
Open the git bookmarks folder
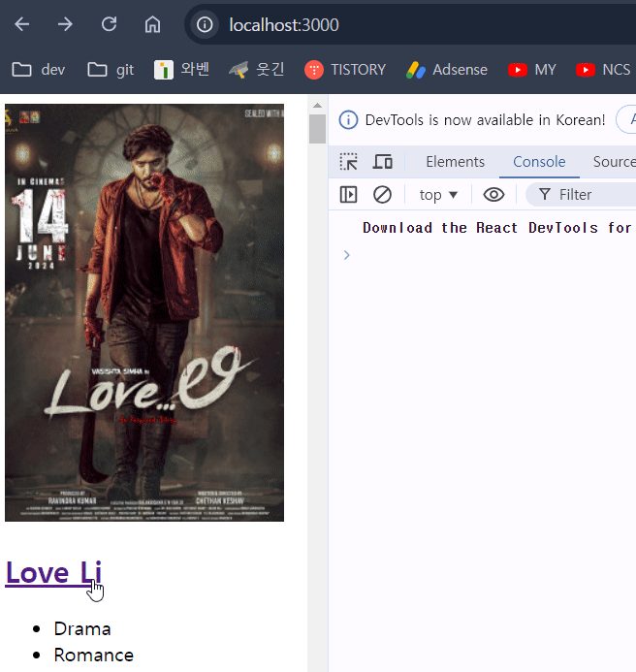(x=111, y=70)
